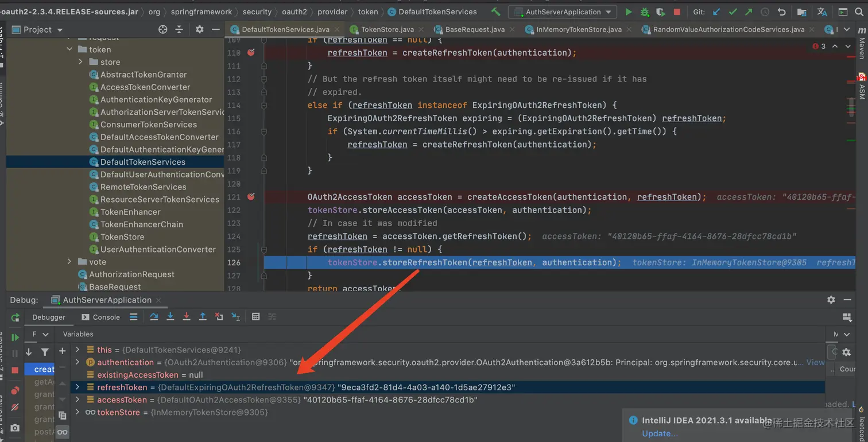Click Step Out blue up arrow
Image resolution: width=868 pixels, height=442 pixels.
[x=203, y=317]
